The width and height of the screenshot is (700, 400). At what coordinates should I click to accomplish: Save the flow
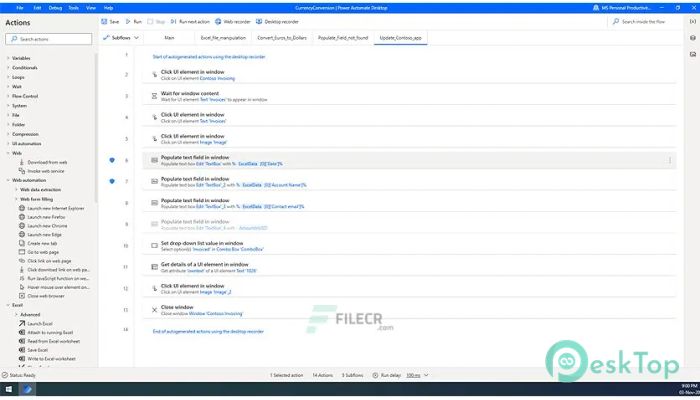110,21
